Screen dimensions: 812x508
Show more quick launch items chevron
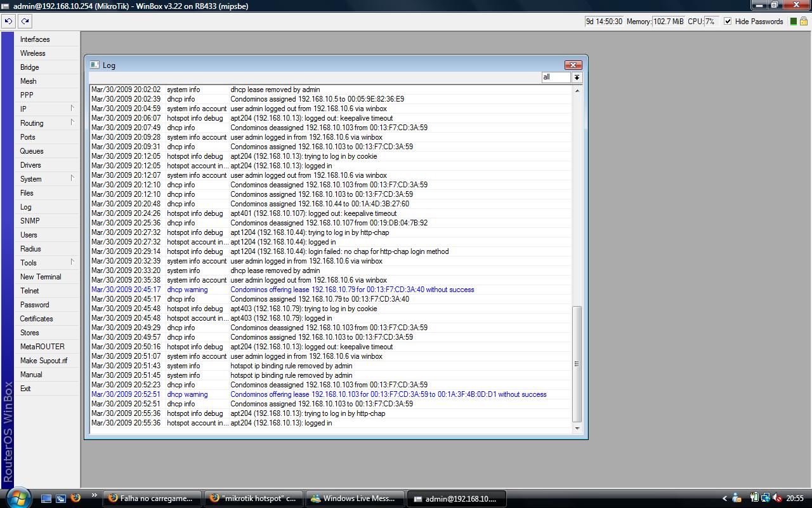[94, 495]
